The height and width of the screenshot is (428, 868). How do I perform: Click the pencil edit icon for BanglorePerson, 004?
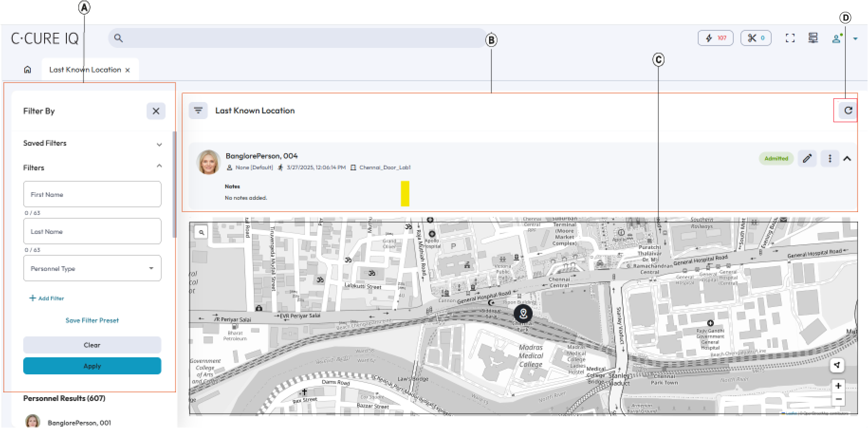[807, 158]
